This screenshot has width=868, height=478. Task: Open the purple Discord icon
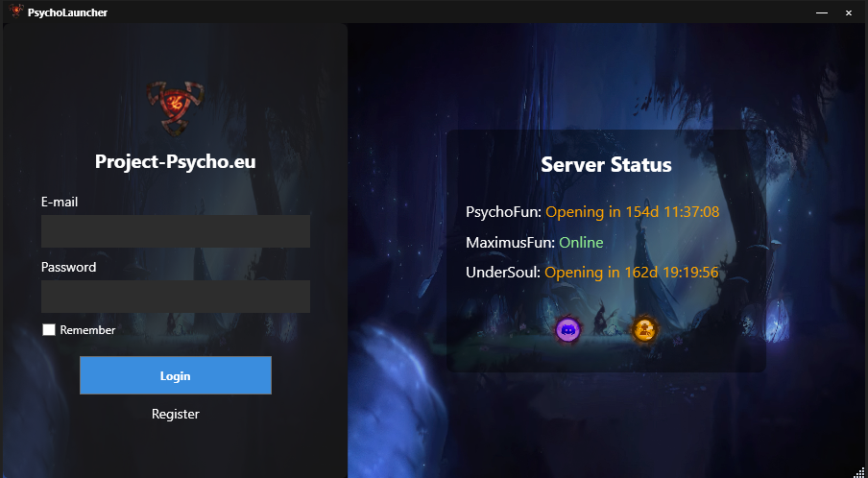(567, 330)
